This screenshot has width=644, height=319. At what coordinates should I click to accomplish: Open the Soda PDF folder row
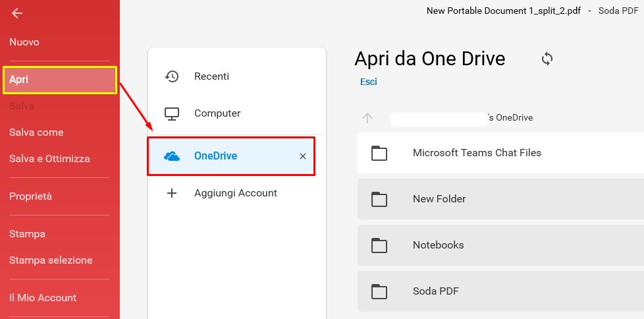(500, 291)
